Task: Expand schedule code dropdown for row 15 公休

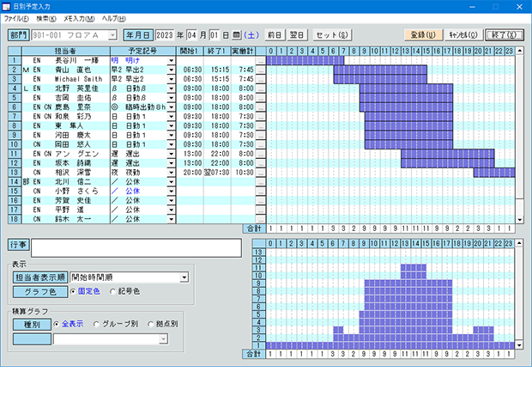Action: 172,192
